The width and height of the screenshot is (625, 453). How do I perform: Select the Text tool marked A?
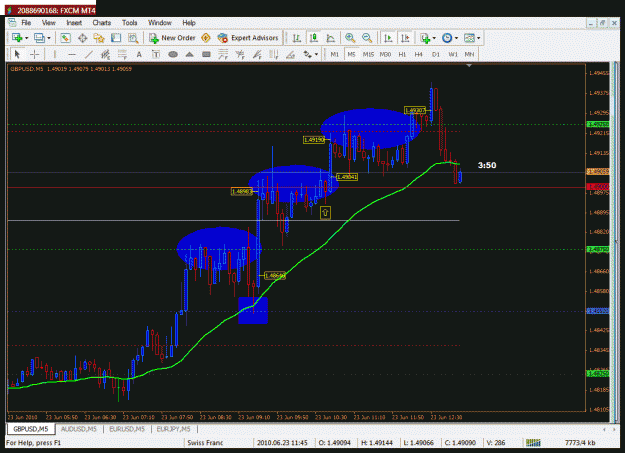(139, 54)
